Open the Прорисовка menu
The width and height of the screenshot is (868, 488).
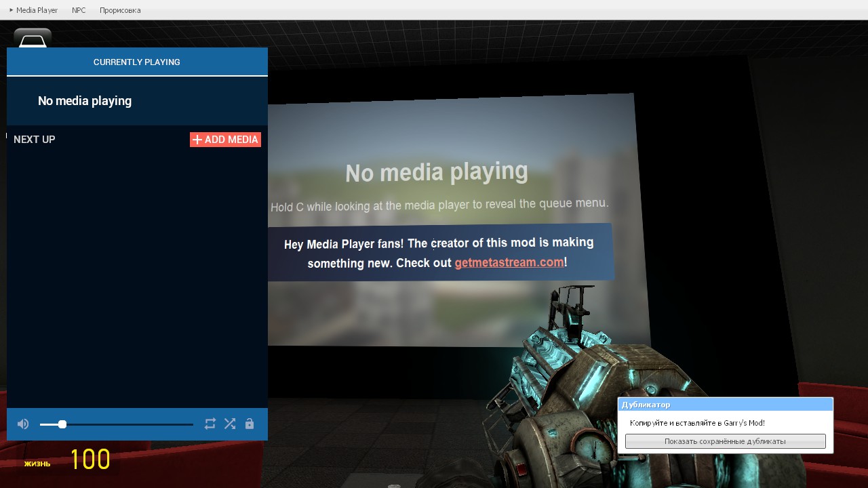(120, 10)
